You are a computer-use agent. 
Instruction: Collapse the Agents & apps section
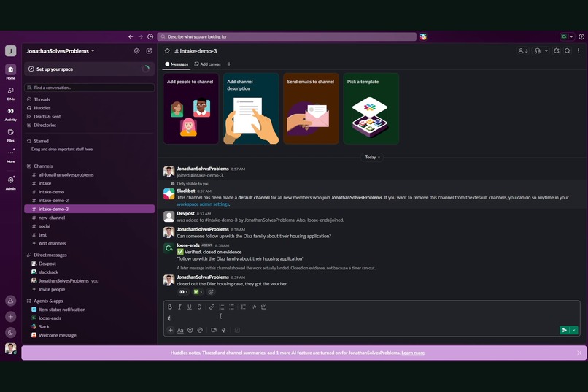tap(45, 301)
